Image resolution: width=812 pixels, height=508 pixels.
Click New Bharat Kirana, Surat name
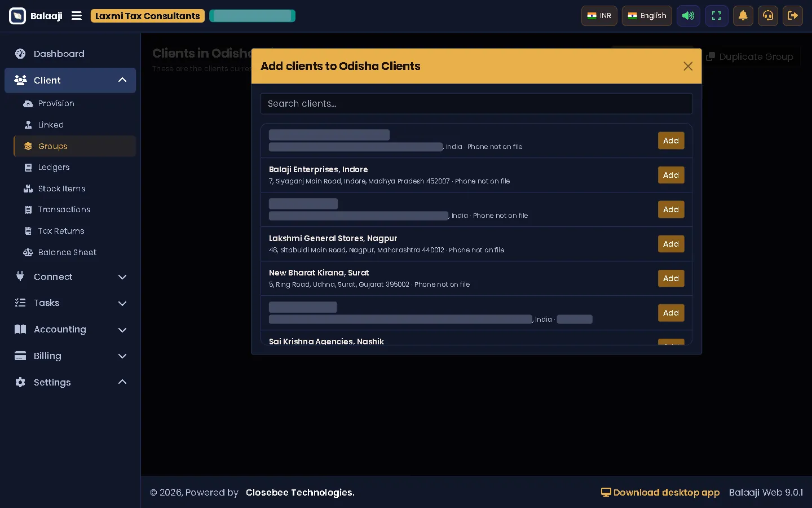pos(319,273)
